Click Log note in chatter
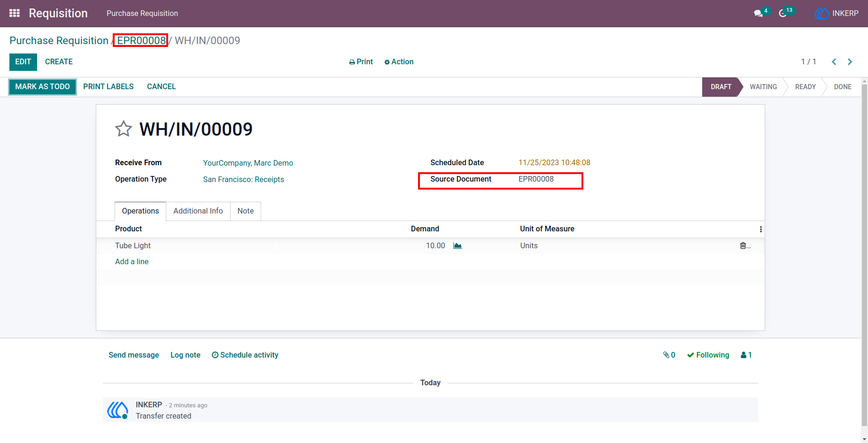 click(185, 355)
